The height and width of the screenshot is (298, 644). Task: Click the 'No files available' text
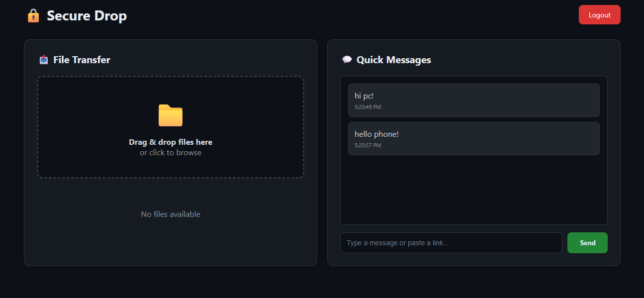point(171,214)
